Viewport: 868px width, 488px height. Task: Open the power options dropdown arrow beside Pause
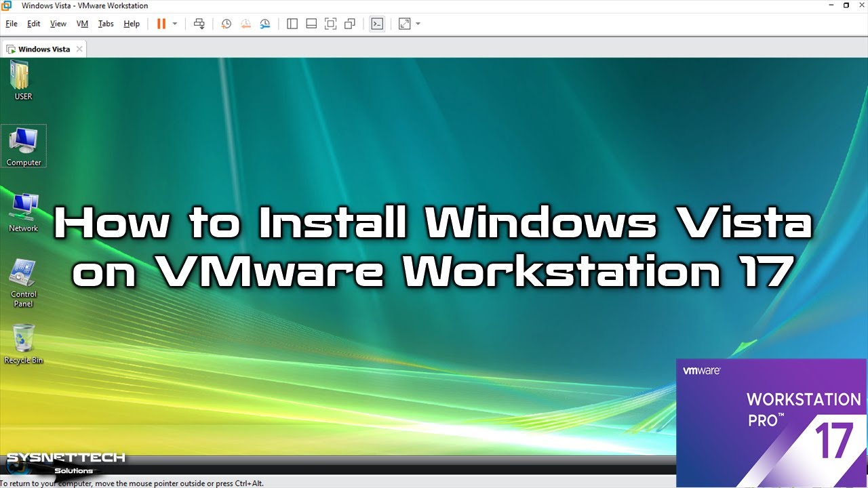pos(174,24)
